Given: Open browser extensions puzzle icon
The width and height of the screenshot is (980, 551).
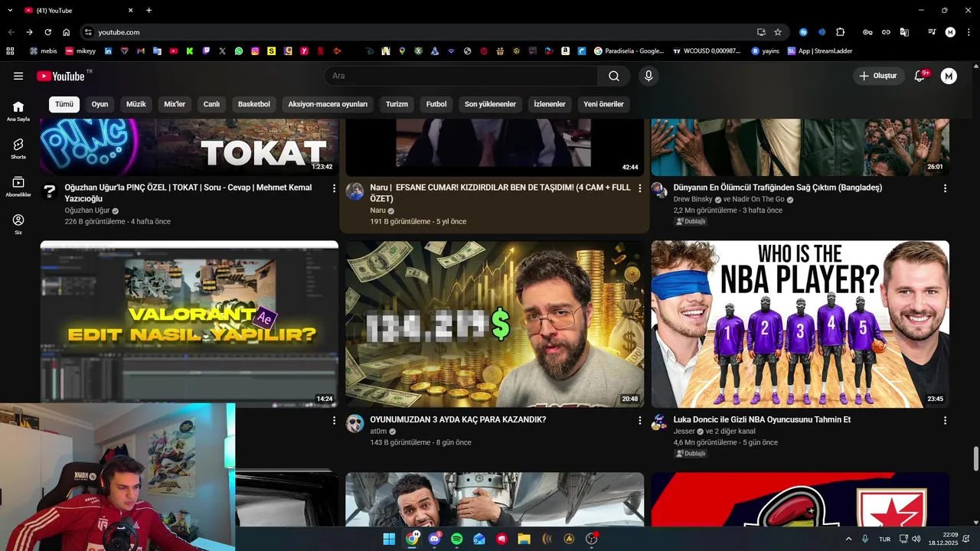Looking at the screenshot, I should 841,32.
